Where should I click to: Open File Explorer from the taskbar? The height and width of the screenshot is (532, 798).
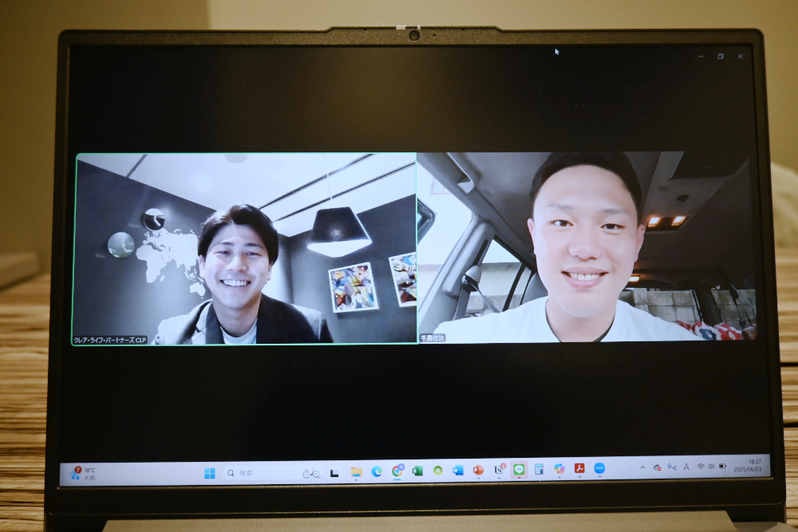click(x=356, y=472)
